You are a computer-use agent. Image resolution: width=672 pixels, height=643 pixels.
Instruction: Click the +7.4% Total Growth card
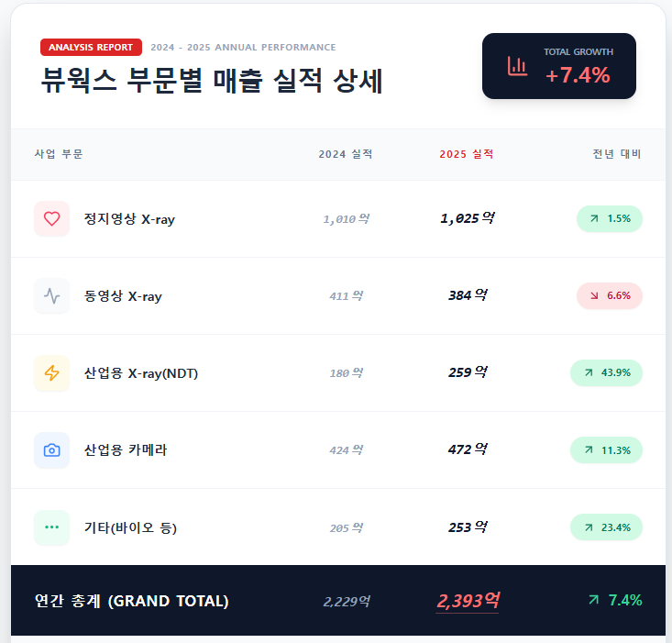559,66
